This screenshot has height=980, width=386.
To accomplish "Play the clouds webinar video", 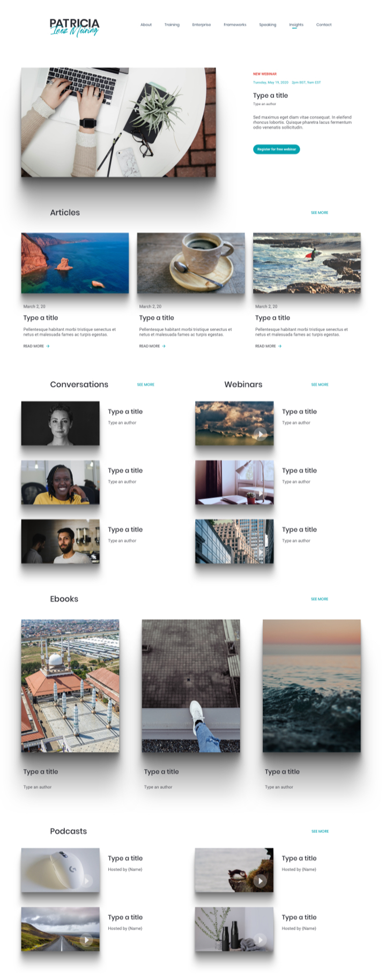I will pos(260,434).
